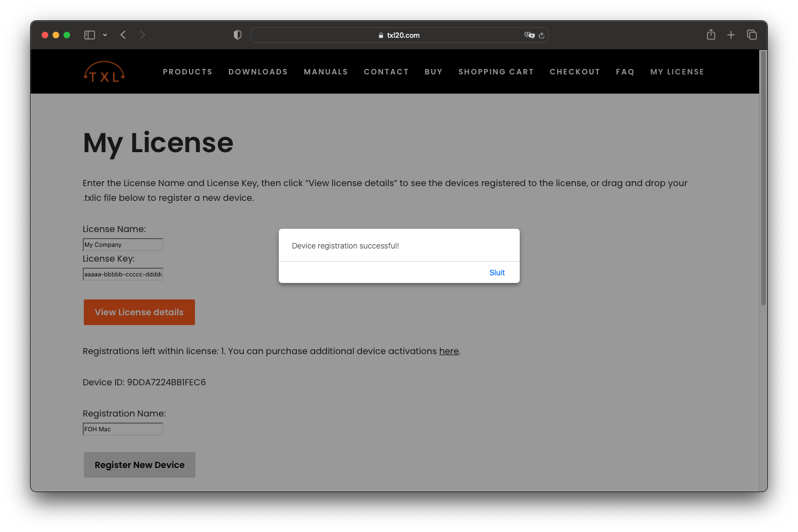Go back to the previous page
Screen dimensions: 798x532
(123, 35)
